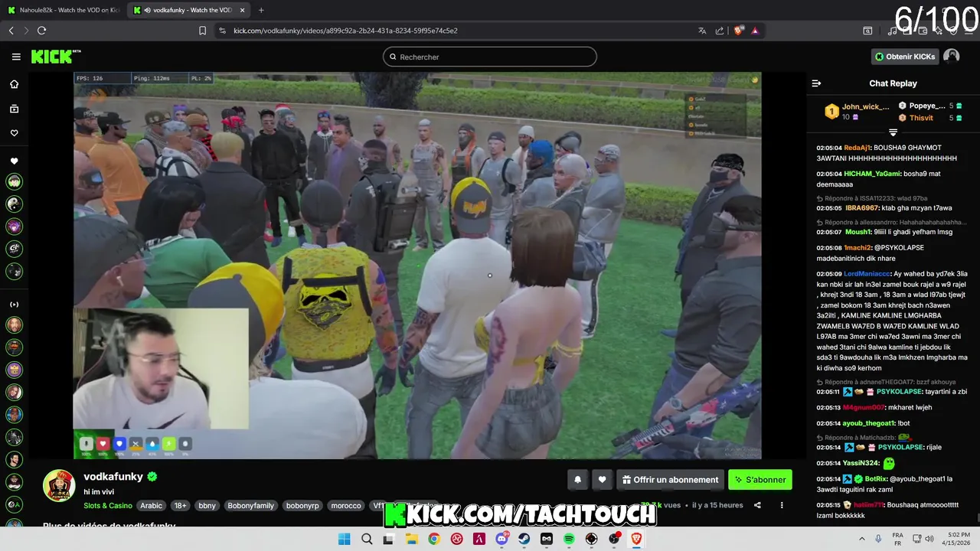Toggle notification bell for vodkafunky
980x551 pixels.
tap(578, 480)
